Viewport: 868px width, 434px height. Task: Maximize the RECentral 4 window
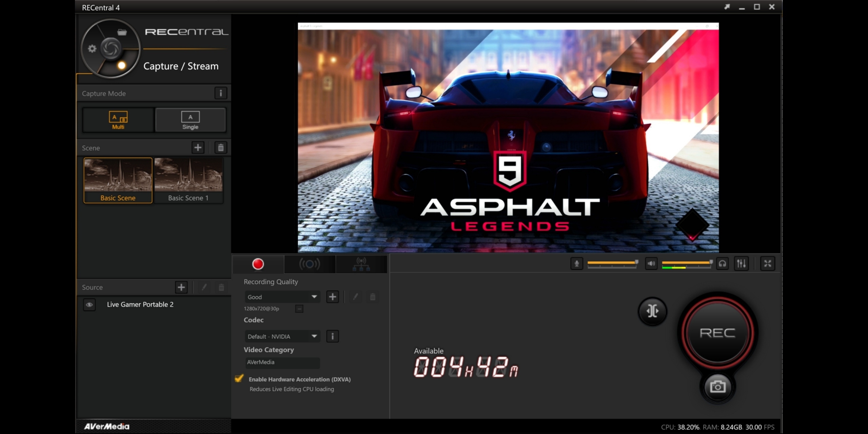click(757, 7)
